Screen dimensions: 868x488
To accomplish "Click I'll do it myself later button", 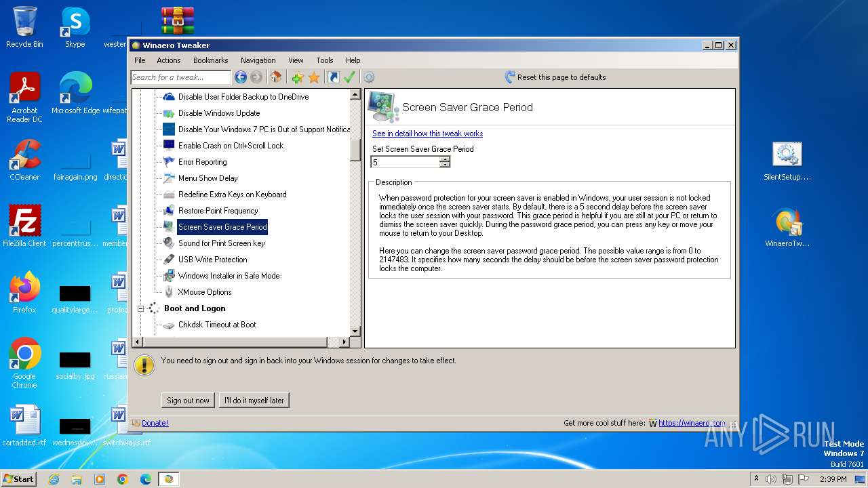I will 254,401.
